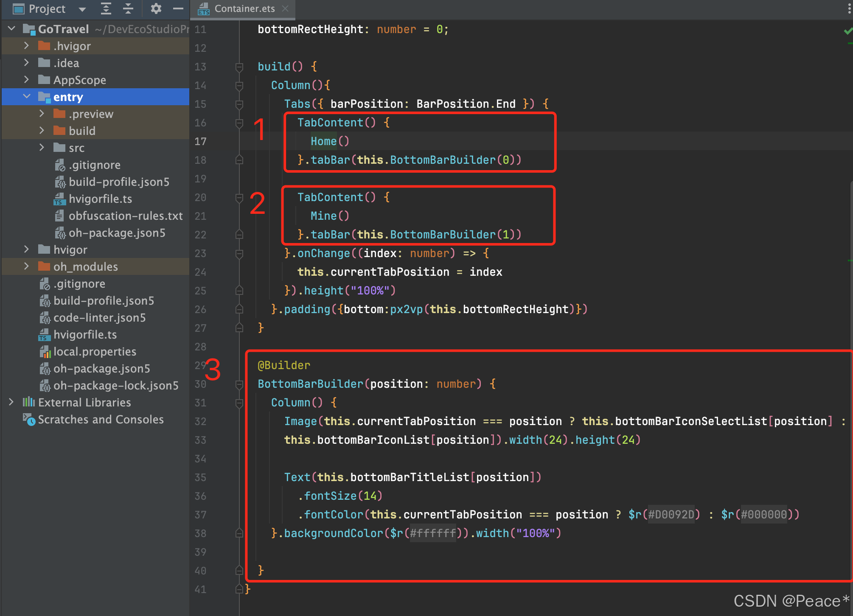Switch to the Container.ets editor tab
The height and width of the screenshot is (616, 853).
click(244, 9)
